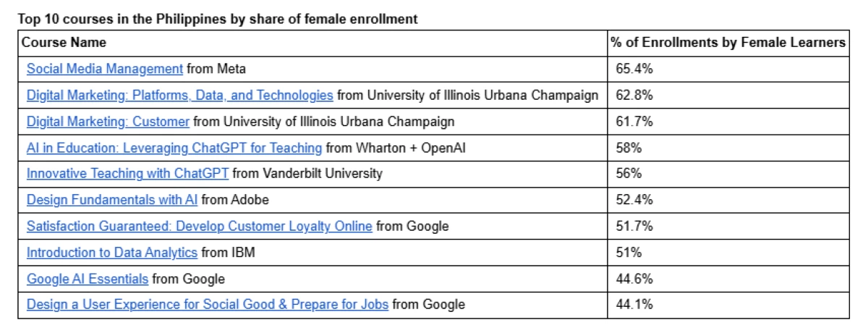
Task: Click the Course Name column header
Action: [x=64, y=43]
